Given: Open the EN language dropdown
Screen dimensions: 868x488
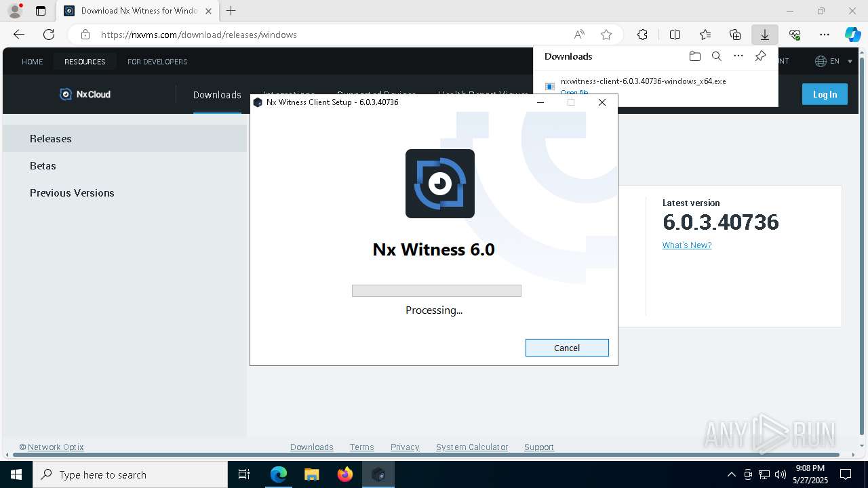Looking at the screenshot, I should click(x=833, y=61).
